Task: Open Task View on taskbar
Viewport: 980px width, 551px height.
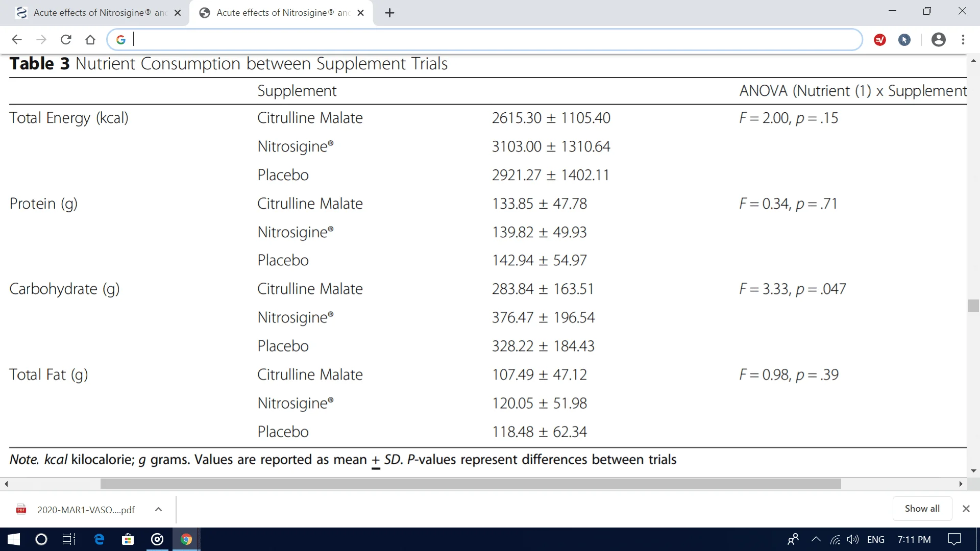Action: (x=69, y=539)
